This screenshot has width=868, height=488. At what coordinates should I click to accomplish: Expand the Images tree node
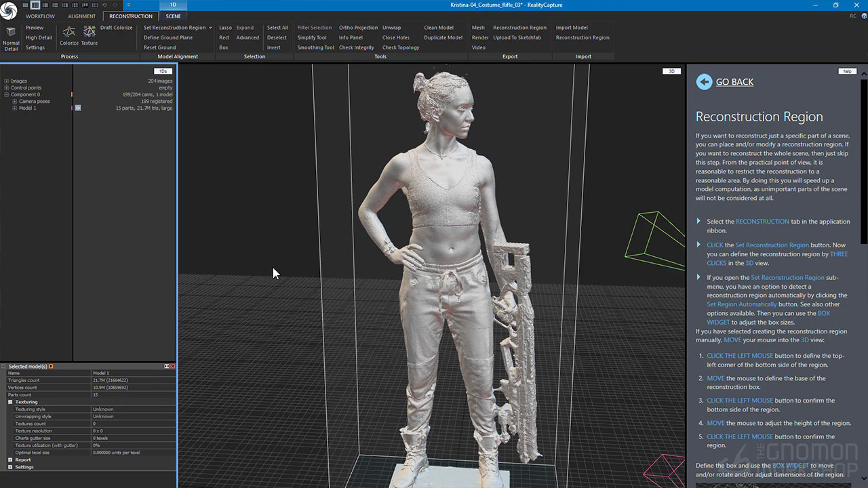coord(7,81)
